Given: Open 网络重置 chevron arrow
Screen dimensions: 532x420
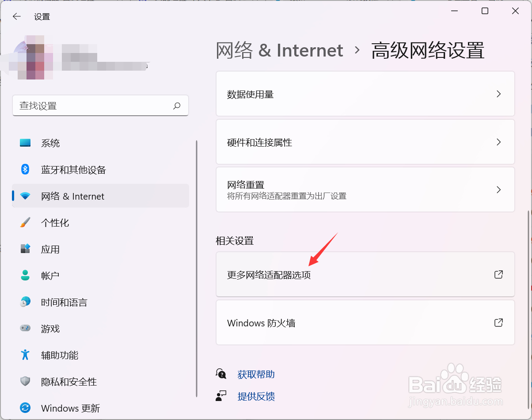Looking at the screenshot, I should pos(498,190).
